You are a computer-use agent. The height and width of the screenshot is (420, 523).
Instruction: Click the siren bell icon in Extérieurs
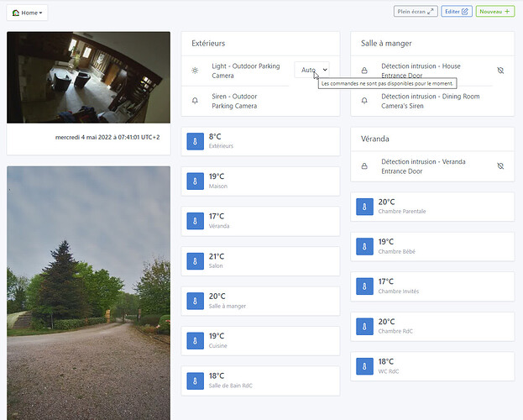coord(196,101)
